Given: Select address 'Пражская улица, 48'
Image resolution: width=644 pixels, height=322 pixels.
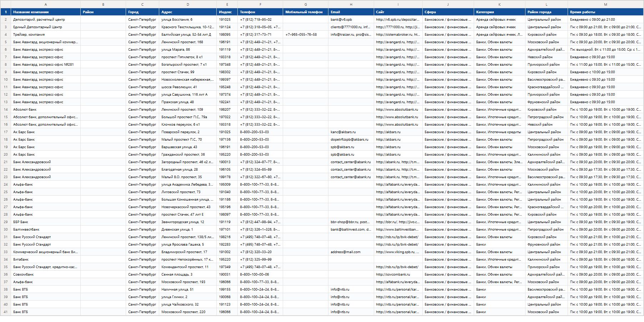Looking at the screenshot, I should pyautogui.click(x=188, y=102).
